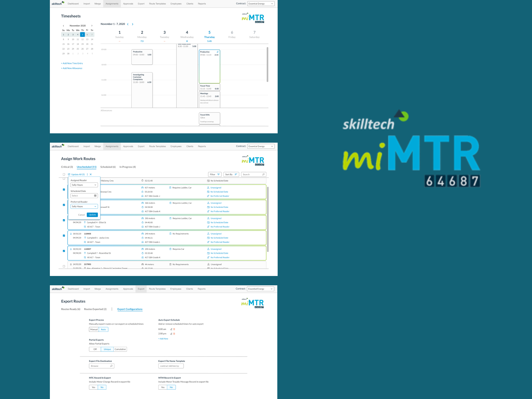
Task: Open the Sort By dropdown
Action: (x=231, y=174)
